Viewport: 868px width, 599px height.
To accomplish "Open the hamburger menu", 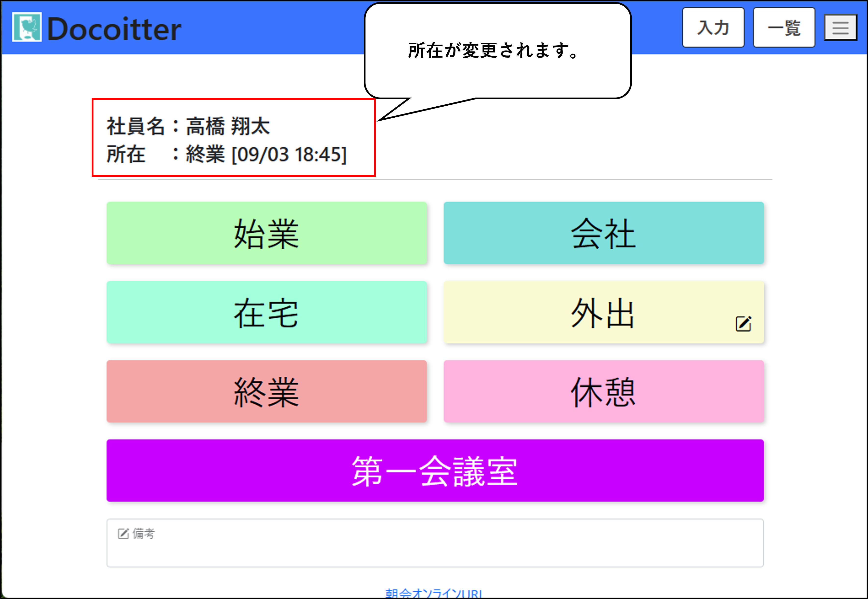I will pos(840,28).
